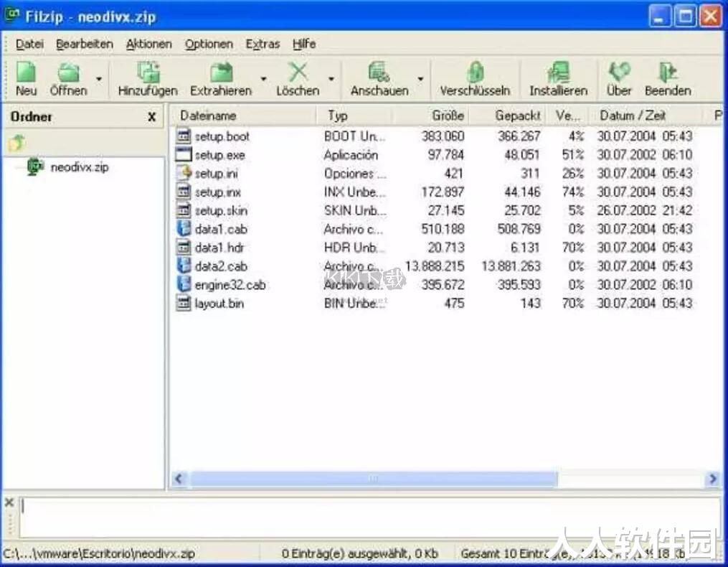The height and width of the screenshot is (567, 728).
Task: Sort by the Typ column header
Action: tap(355, 116)
